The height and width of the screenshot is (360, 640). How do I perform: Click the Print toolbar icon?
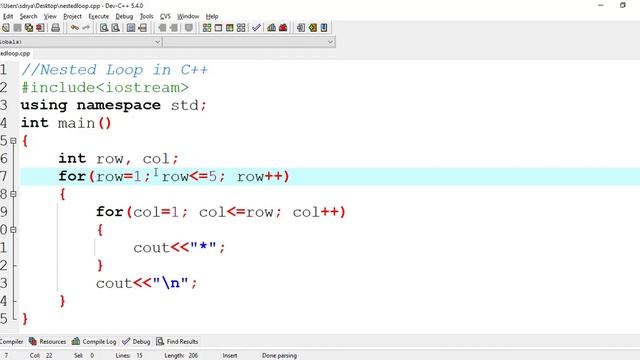click(56, 28)
